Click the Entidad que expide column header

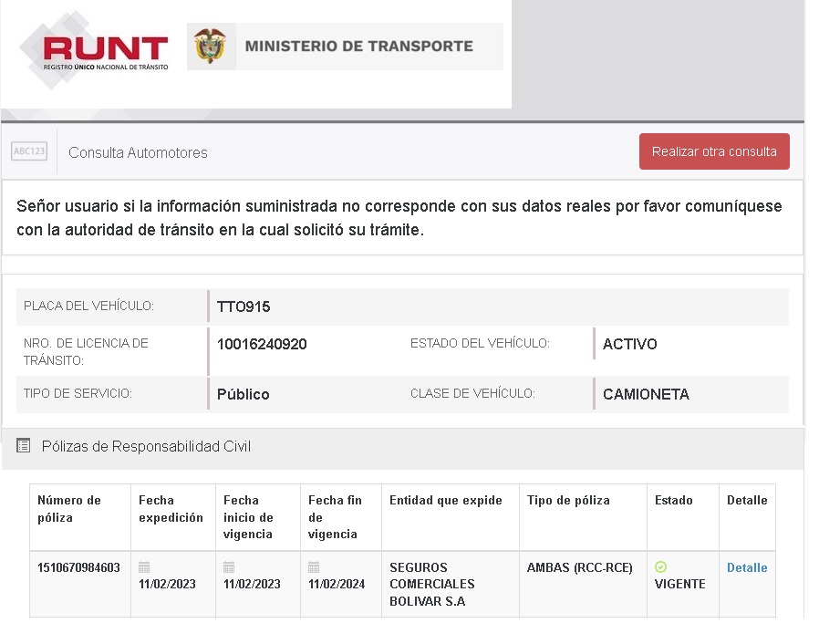[445, 500]
